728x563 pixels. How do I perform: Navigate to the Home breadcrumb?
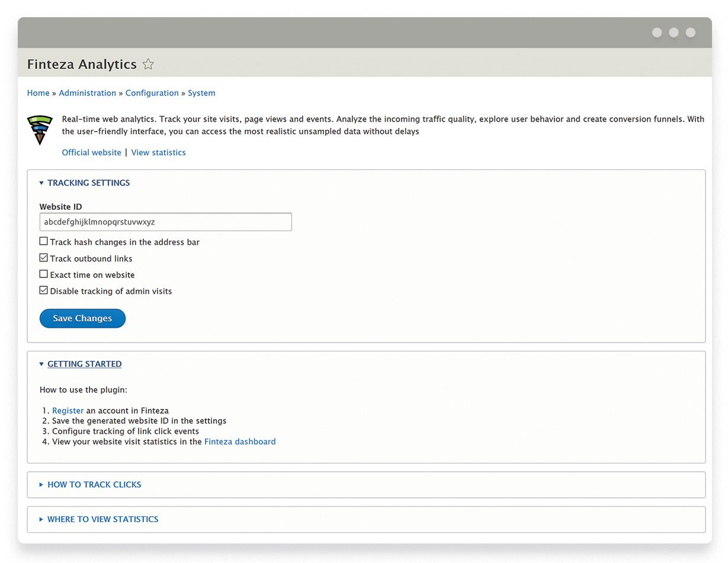point(38,93)
